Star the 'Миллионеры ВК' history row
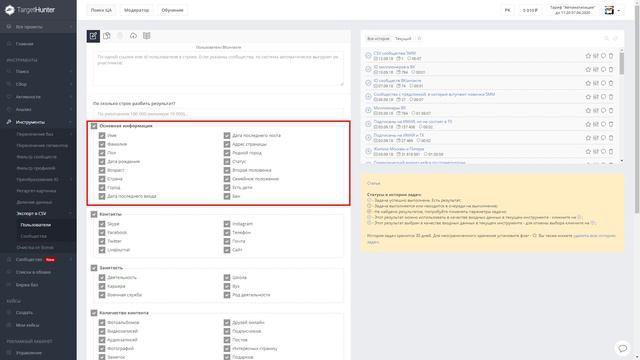This screenshot has width=640, height=360. 588,111
